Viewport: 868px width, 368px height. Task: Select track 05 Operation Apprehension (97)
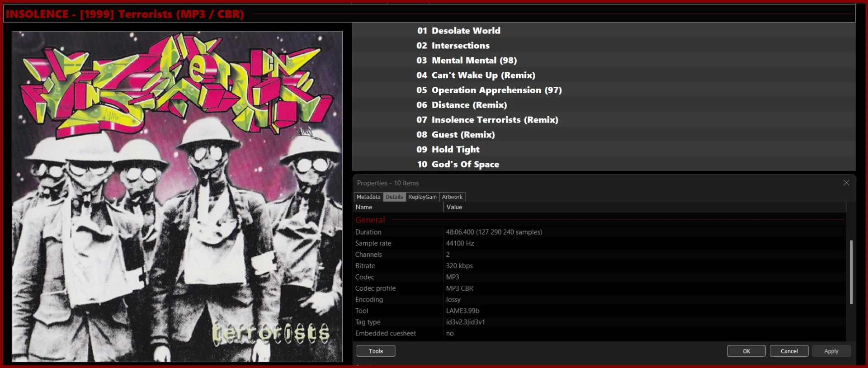click(604, 90)
